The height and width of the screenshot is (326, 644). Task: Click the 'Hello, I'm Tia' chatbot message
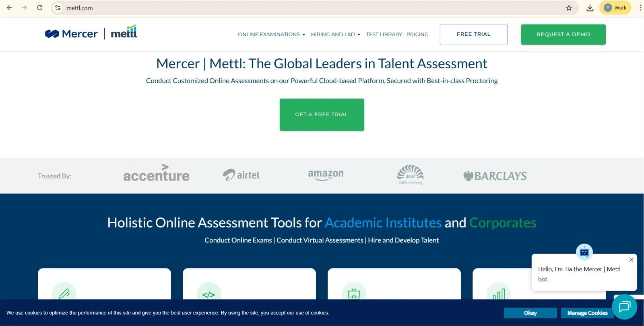tap(579, 274)
